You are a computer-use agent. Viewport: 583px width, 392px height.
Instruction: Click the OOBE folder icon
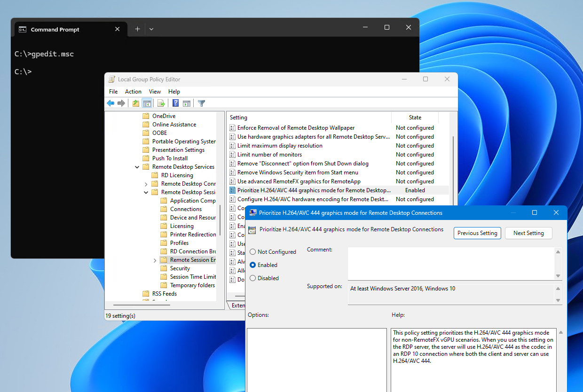click(x=146, y=133)
